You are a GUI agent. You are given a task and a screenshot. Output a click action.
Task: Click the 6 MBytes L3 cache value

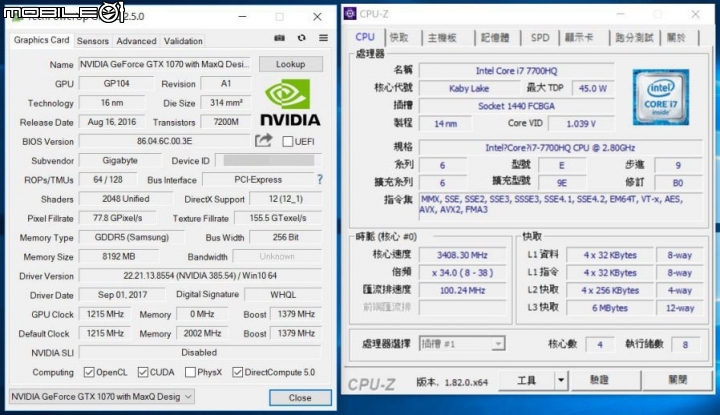pyautogui.click(x=610, y=308)
